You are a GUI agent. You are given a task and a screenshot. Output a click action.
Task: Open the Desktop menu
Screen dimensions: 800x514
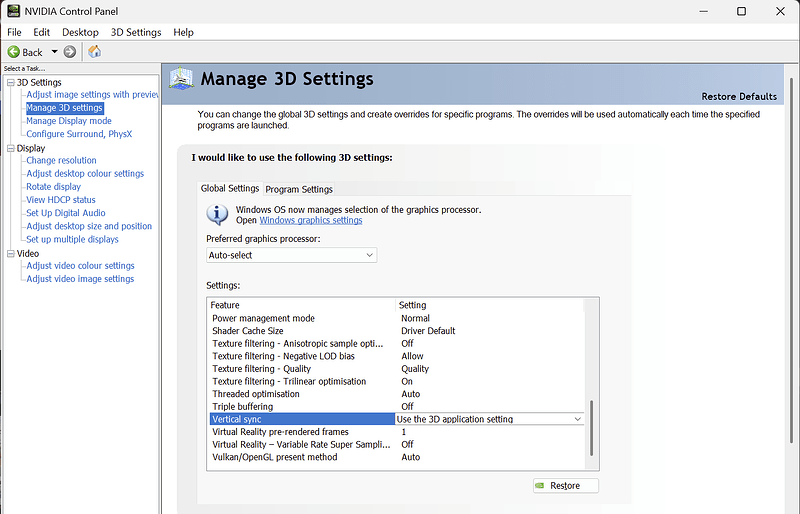[80, 32]
